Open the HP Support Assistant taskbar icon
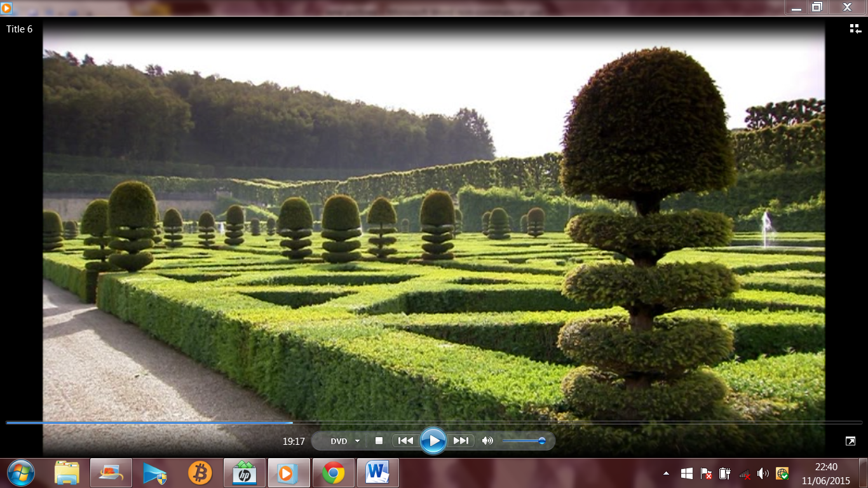 click(x=244, y=473)
